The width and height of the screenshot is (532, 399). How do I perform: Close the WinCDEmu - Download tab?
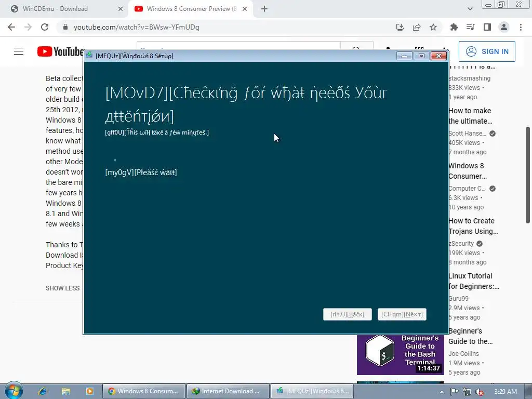coord(120,9)
